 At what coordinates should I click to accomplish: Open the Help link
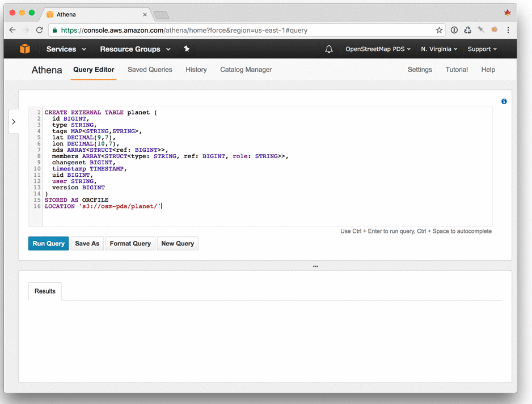(x=488, y=70)
